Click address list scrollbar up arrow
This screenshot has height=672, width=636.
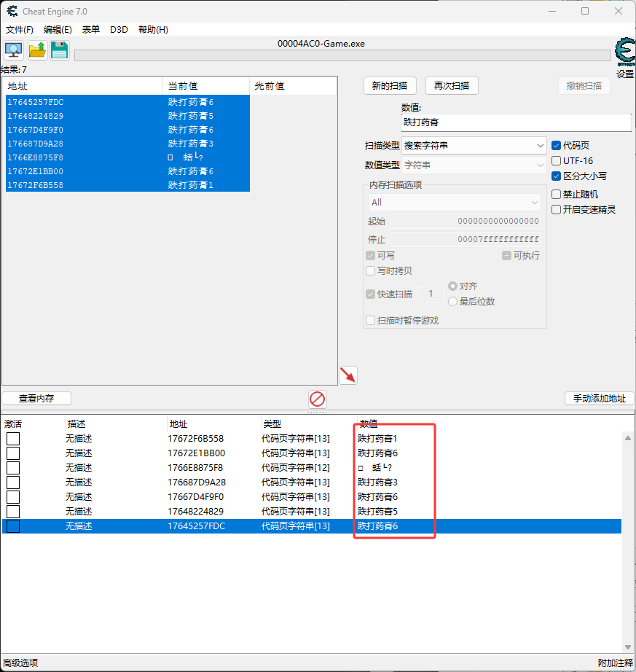point(628,438)
